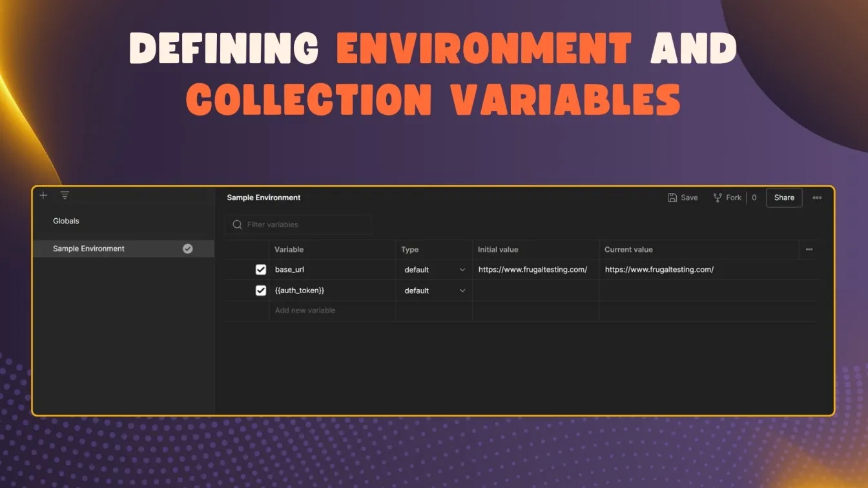868x488 pixels.
Task: Click the active checkmark on Sample Environment
Action: coord(187,249)
